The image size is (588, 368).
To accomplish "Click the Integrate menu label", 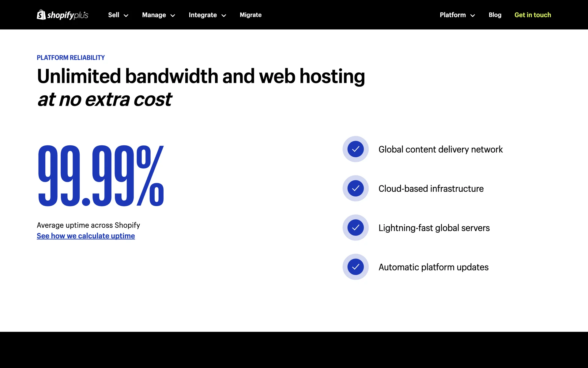I will pyautogui.click(x=202, y=15).
